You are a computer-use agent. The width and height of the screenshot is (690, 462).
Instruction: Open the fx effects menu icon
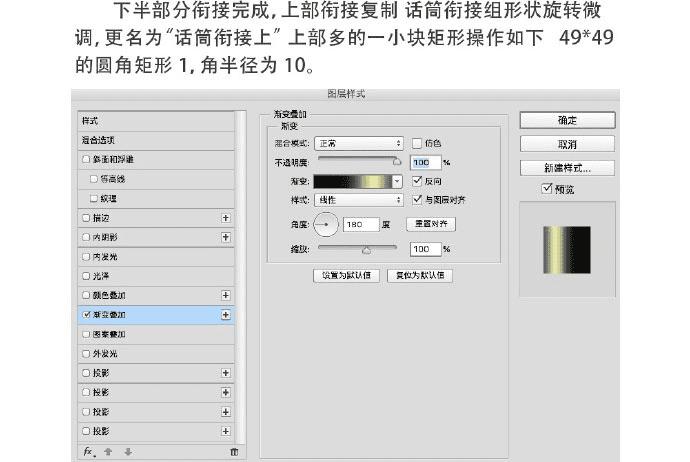coord(89,451)
